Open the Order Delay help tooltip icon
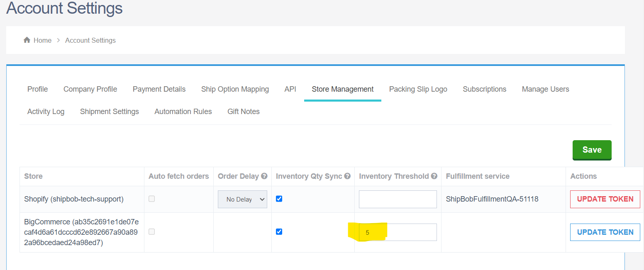 click(265, 176)
